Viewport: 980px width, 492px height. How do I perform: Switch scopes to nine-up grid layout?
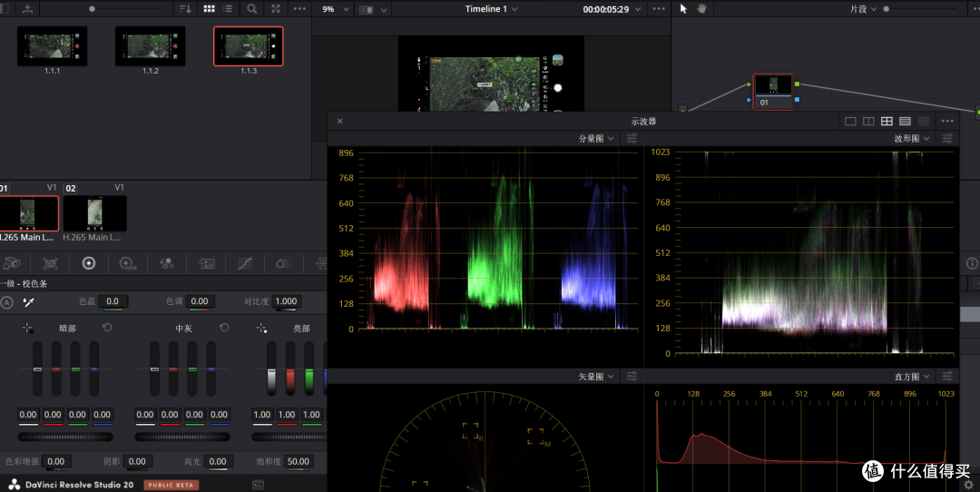coord(923,122)
